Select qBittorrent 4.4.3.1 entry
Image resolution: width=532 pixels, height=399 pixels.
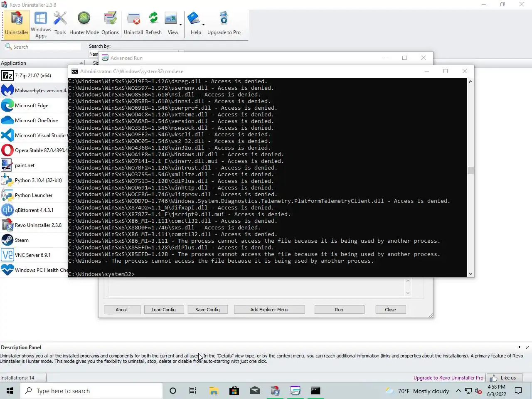(x=34, y=210)
